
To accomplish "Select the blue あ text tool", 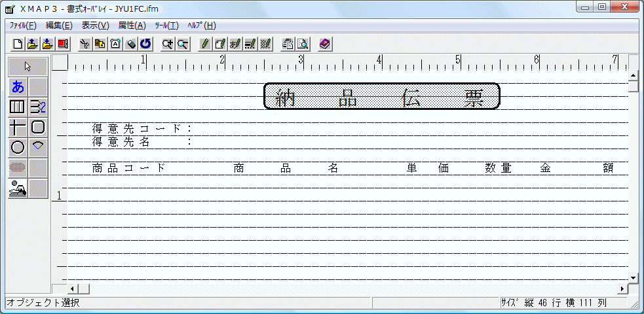I will coord(18,87).
